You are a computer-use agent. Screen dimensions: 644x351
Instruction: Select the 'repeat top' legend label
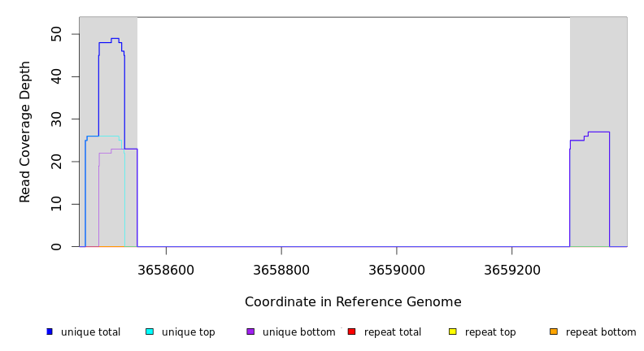click(x=490, y=332)
